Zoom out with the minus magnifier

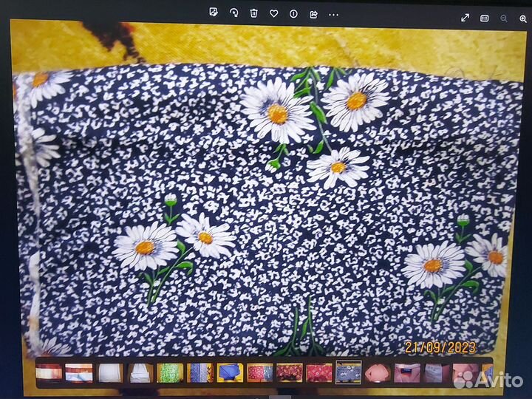(504, 18)
